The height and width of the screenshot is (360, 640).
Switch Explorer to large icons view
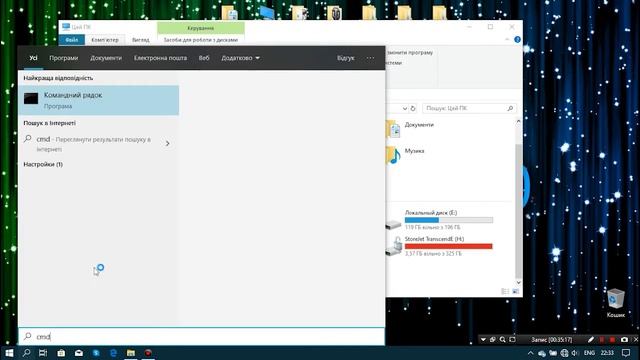(516, 291)
